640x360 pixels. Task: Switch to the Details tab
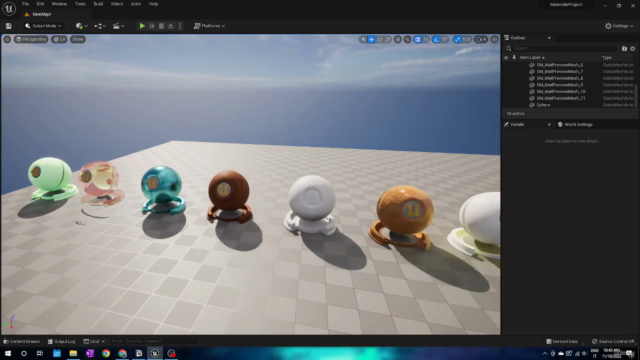[x=517, y=124]
